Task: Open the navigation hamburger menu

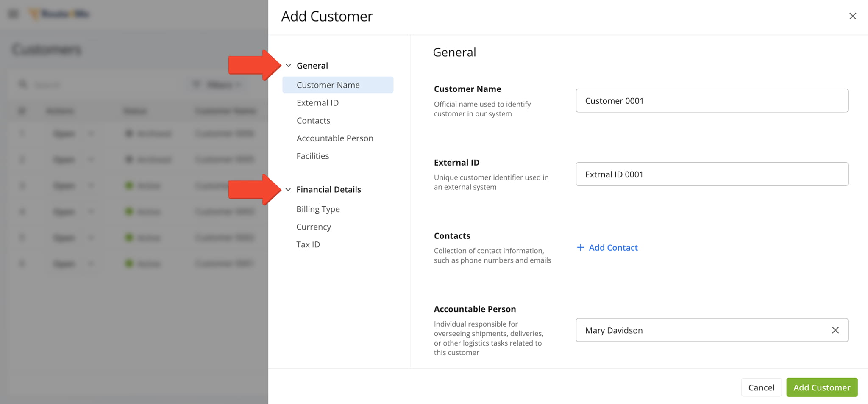Action: 13,13
